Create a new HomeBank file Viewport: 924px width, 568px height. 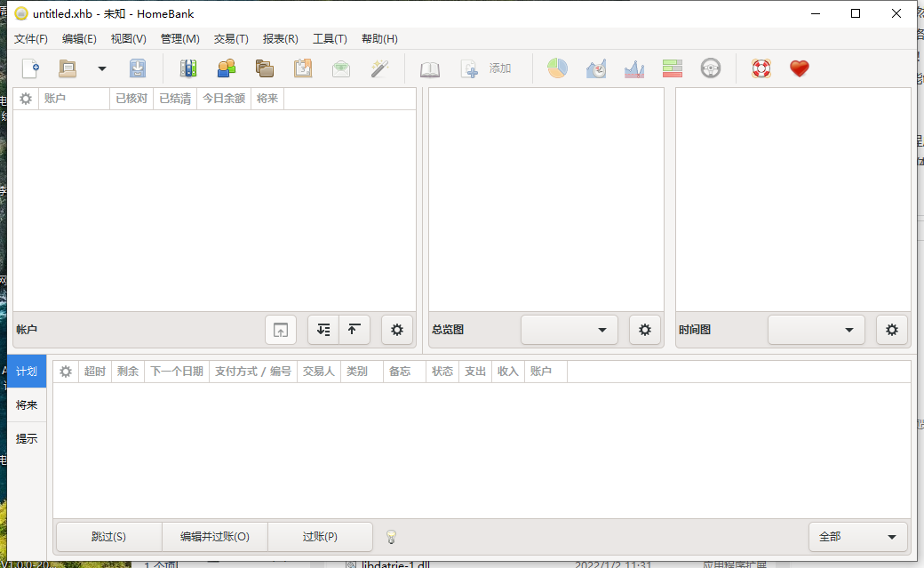click(30, 68)
